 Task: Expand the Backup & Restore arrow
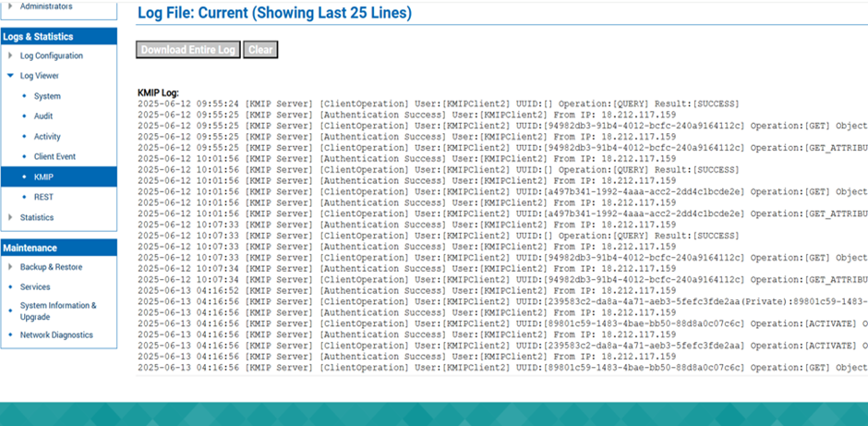point(10,267)
